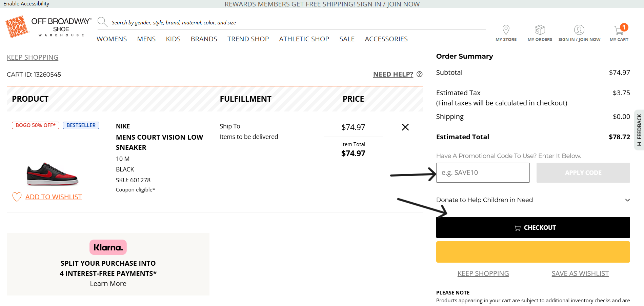Viewport: 644px width, 306px height.
Task: Open the WOMENS menu
Action: [112, 39]
